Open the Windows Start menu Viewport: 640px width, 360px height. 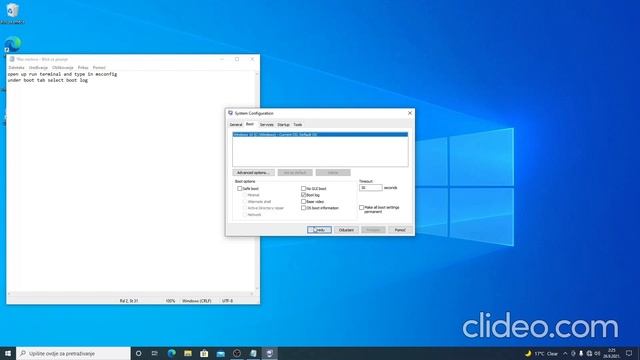click(8, 353)
